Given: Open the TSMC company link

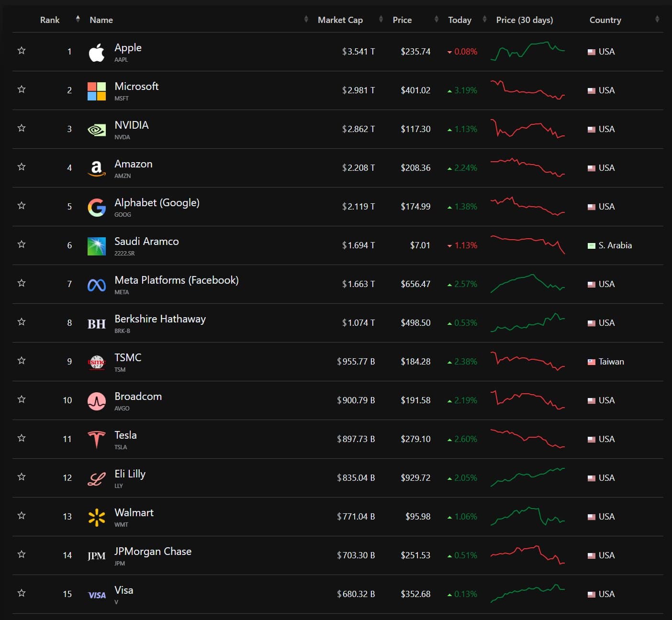Looking at the screenshot, I should point(128,357).
